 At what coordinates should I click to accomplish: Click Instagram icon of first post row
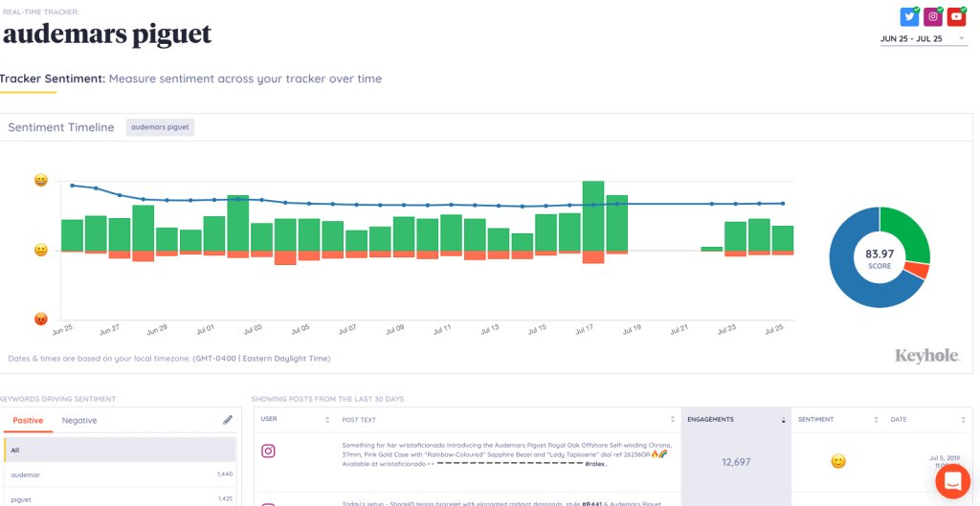coord(268,451)
